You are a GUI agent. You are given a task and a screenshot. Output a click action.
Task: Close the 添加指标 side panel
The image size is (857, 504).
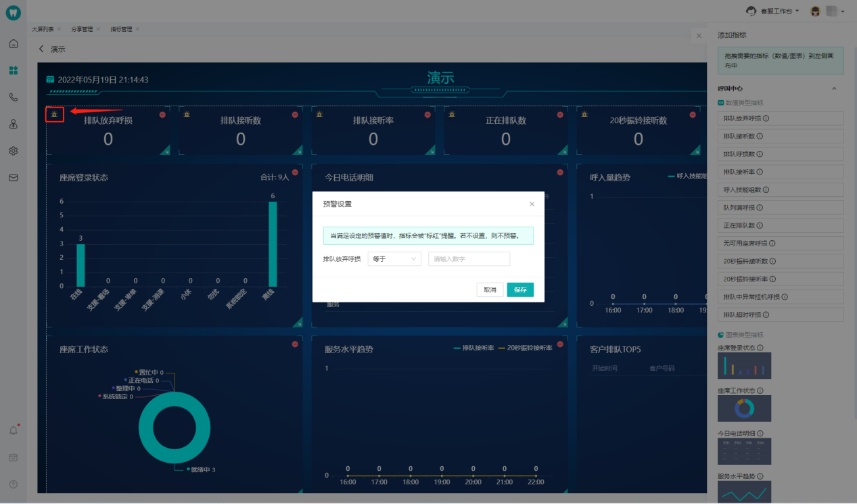(699, 35)
